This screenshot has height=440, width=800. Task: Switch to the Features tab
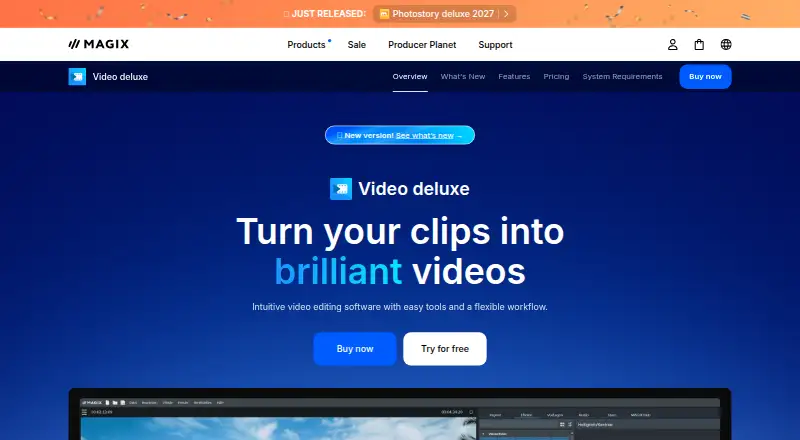[514, 77]
